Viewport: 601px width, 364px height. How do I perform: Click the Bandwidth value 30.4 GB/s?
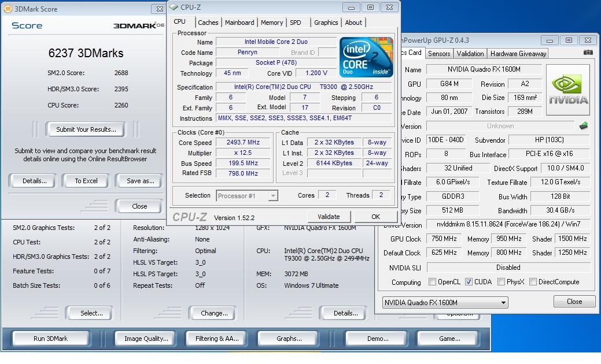(x=561, y=210)
